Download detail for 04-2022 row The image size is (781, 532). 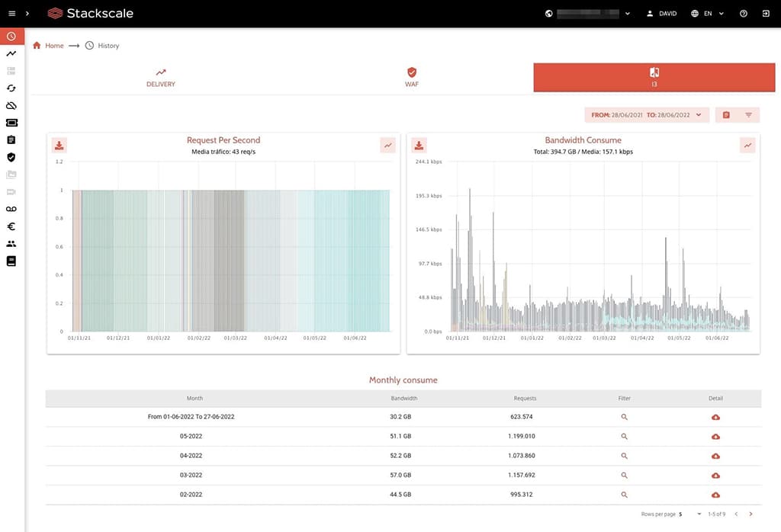tap(715, 456)
